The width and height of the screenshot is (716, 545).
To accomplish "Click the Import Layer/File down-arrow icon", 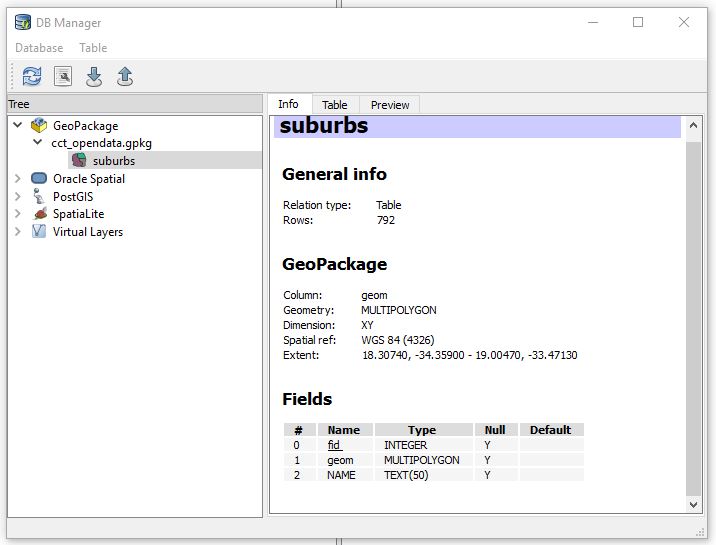I will [x=94, y=77].
